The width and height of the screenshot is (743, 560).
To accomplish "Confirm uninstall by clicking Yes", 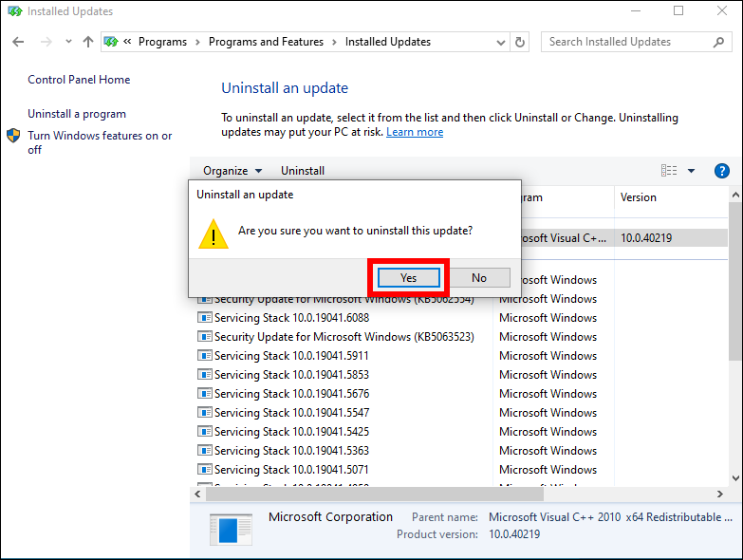I will point(408,278).
